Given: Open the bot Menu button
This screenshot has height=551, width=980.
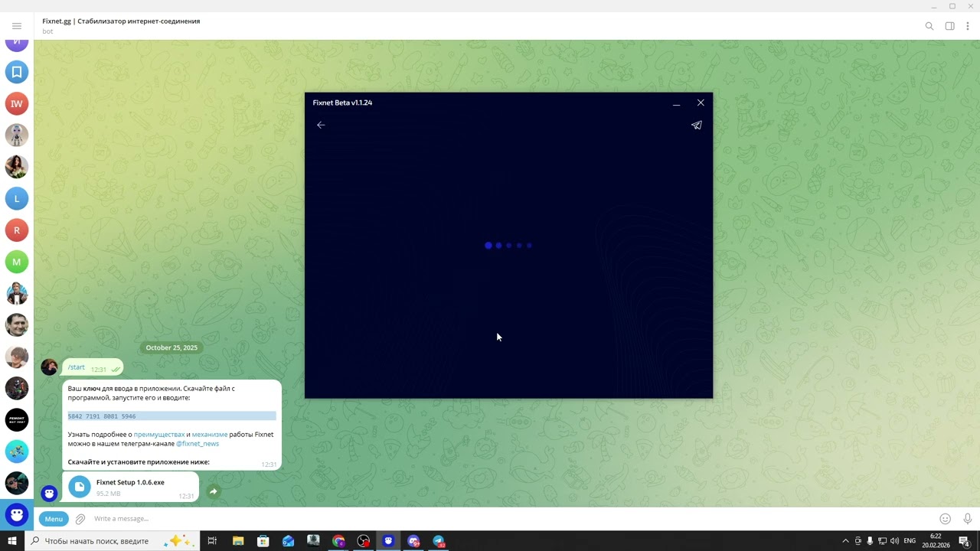Looking at the screenshot, I should tap(54, 519).
